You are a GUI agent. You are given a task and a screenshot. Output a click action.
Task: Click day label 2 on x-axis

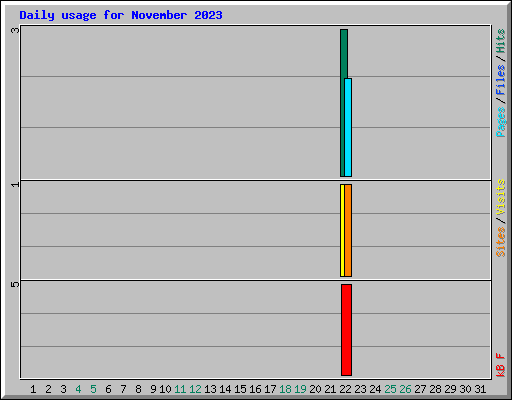(48, 389)
